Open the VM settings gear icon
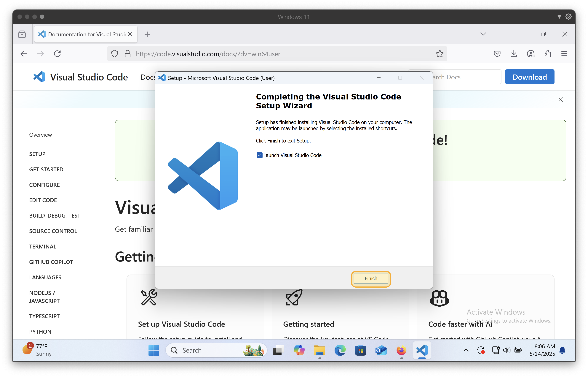 coord(568,17)
